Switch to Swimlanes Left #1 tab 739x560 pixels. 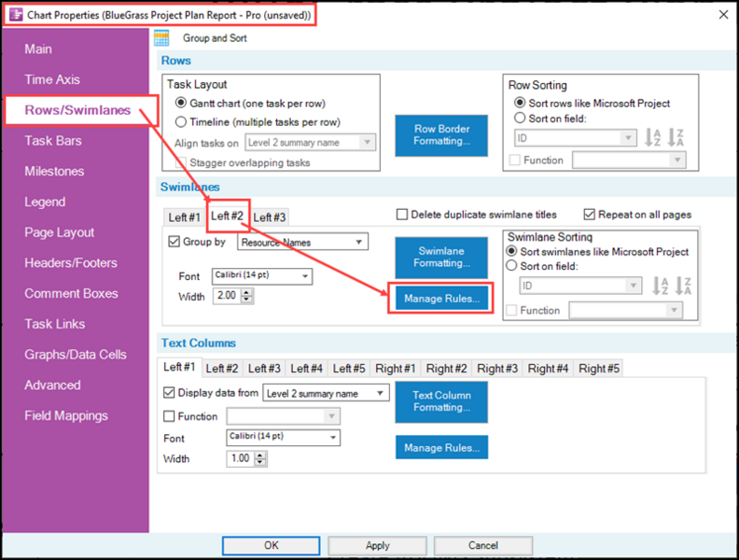(x=184, y=217)
